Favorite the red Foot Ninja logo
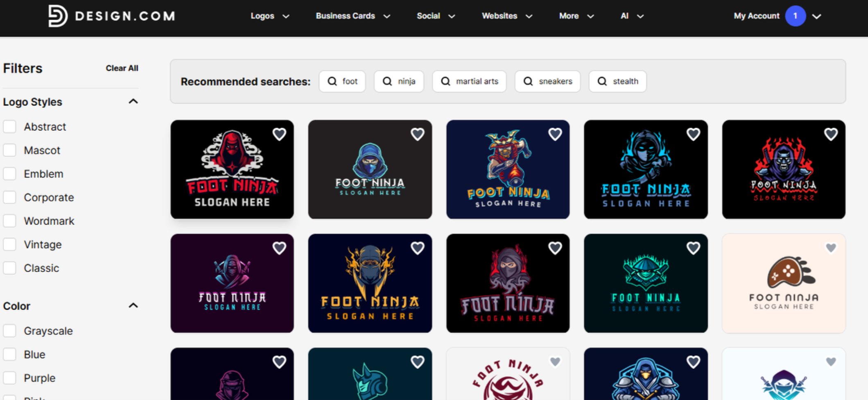Screen dimensions: 868x400 [280, 134]
